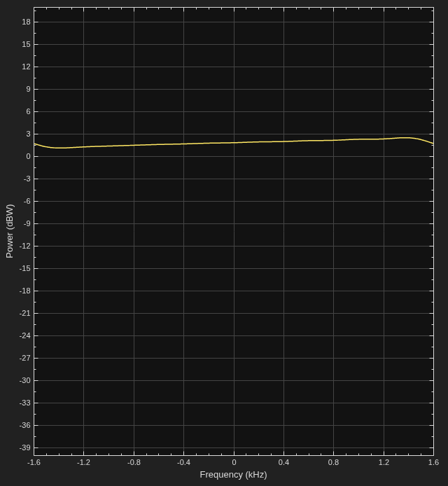The image size is (448, 486).
Task: Click the 1.2 frequency tick label
Action: tap(384, 462)
